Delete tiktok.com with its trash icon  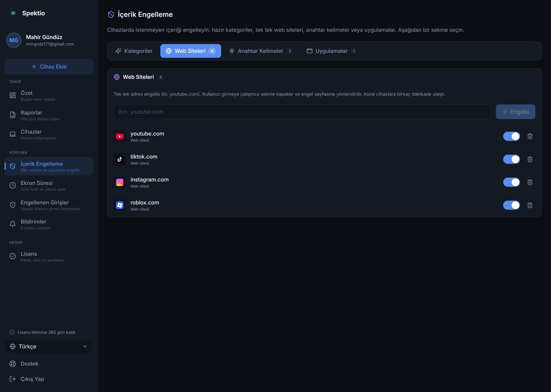click(530, 159)
